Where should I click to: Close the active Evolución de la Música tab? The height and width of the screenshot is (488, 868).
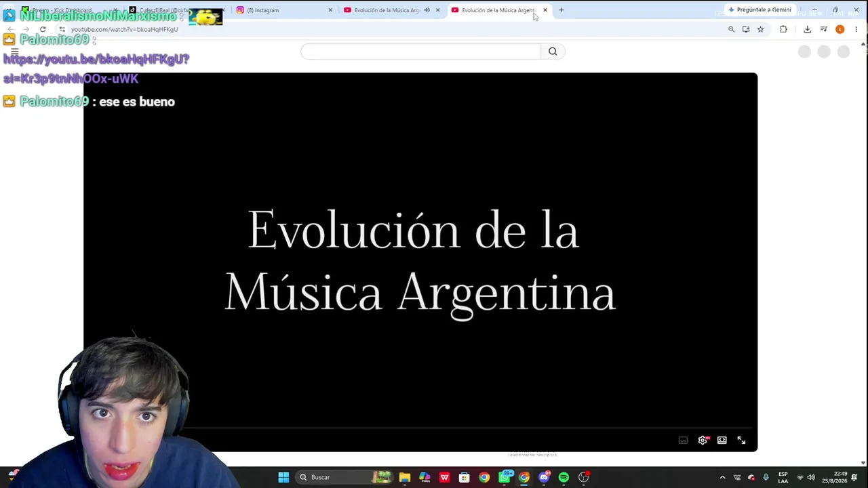[x=545, y=10]
